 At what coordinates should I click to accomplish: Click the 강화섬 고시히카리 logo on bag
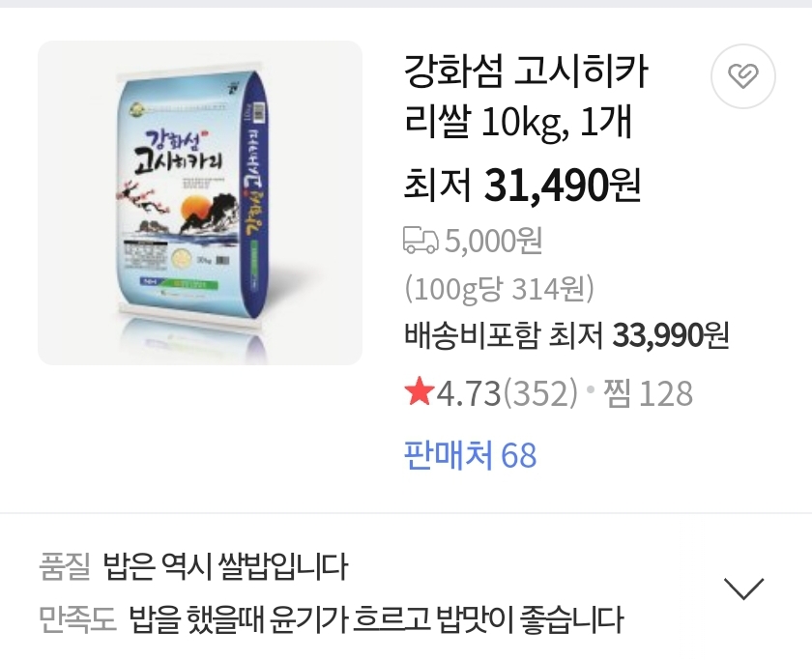178,152
